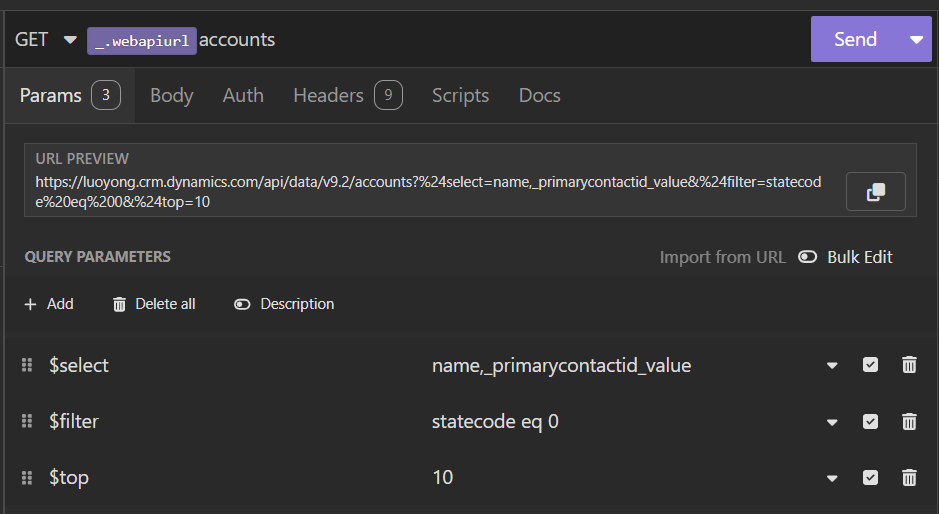
Task: Open the Docs tab
Action: tap(540, 95)
